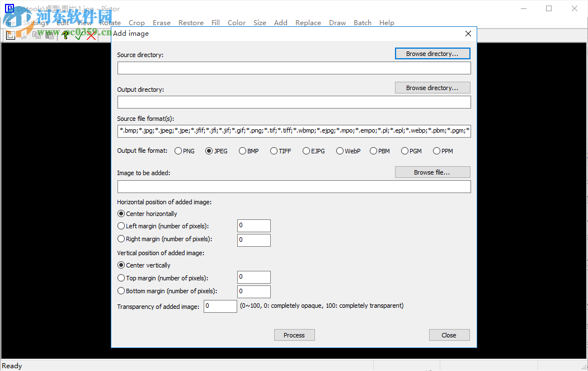Click the yellow question mark help icon
The image size is (588, 371).
(x=65, y=36)
